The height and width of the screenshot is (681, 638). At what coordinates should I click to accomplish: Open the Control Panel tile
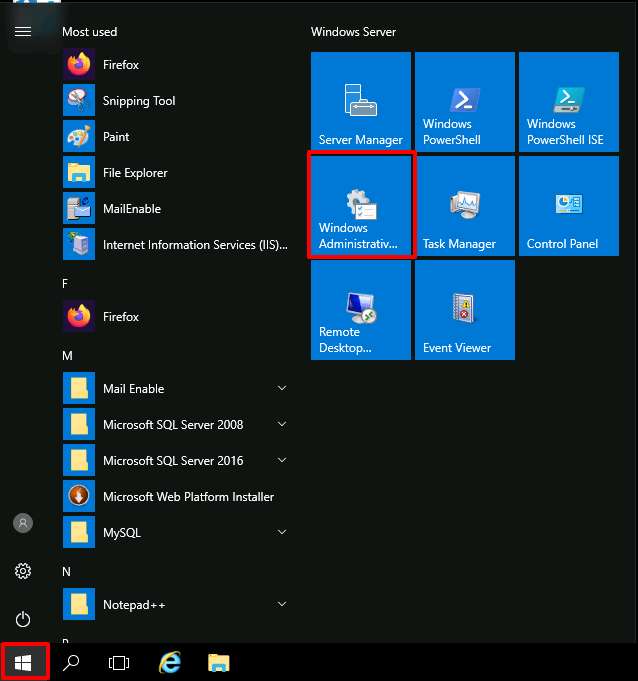click(569, 206)
